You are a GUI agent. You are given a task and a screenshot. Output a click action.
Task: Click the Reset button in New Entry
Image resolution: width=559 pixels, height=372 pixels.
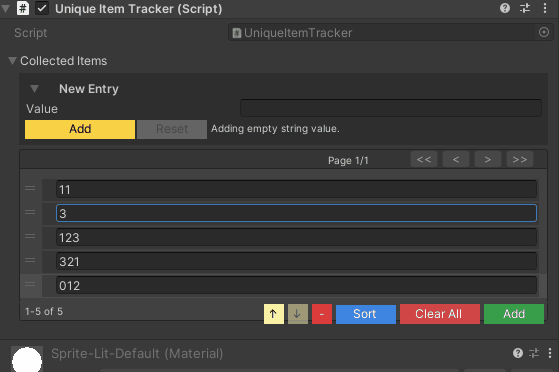tap(172, 129)
